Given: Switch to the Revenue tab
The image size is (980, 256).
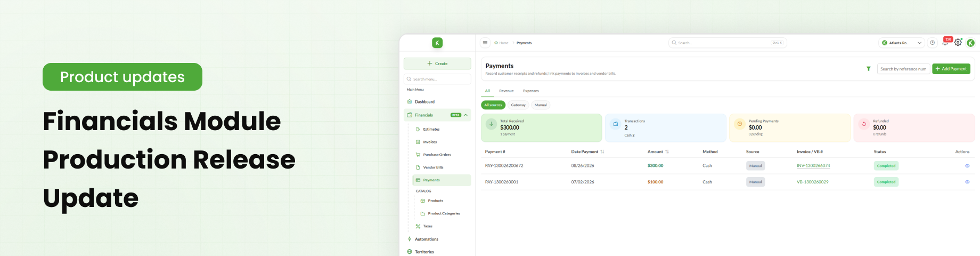Looking at the screenshot, I should click(507, 91).
